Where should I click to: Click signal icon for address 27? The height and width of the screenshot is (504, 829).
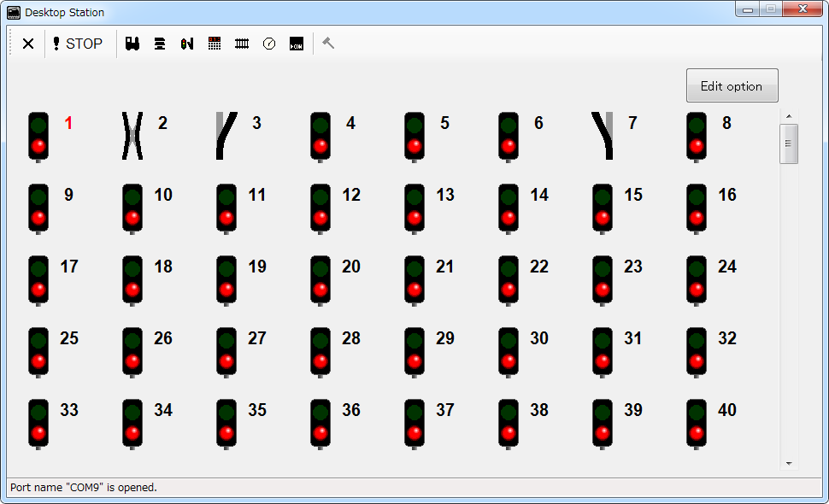pos(226,352)
